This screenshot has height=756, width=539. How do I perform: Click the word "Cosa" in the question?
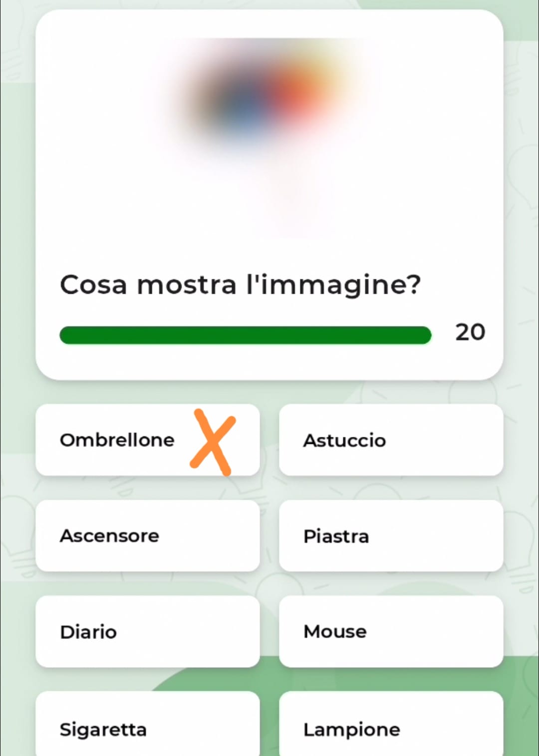[x=93, y=285]
